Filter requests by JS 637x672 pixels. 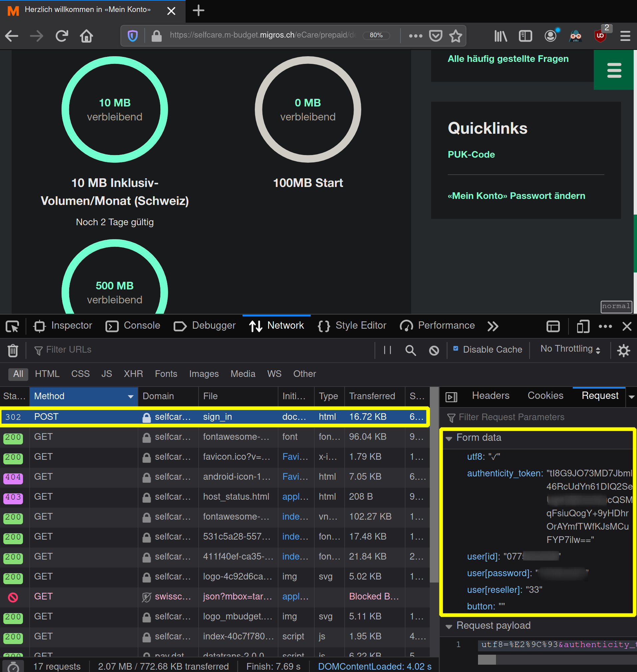tap(107, 374)
